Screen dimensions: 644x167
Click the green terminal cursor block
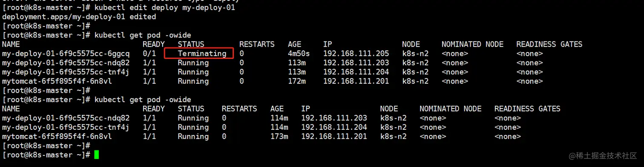coord(97,155)
